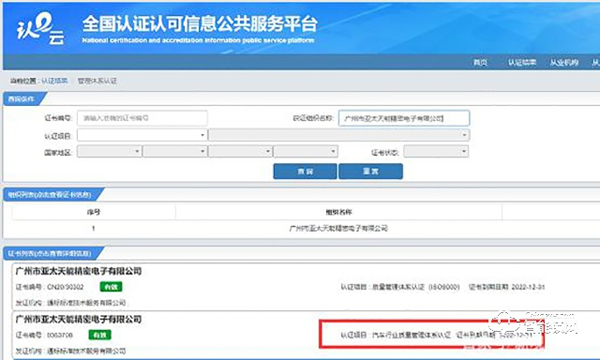
Task: Click the 重置 reset button
Action: (370, 171)
